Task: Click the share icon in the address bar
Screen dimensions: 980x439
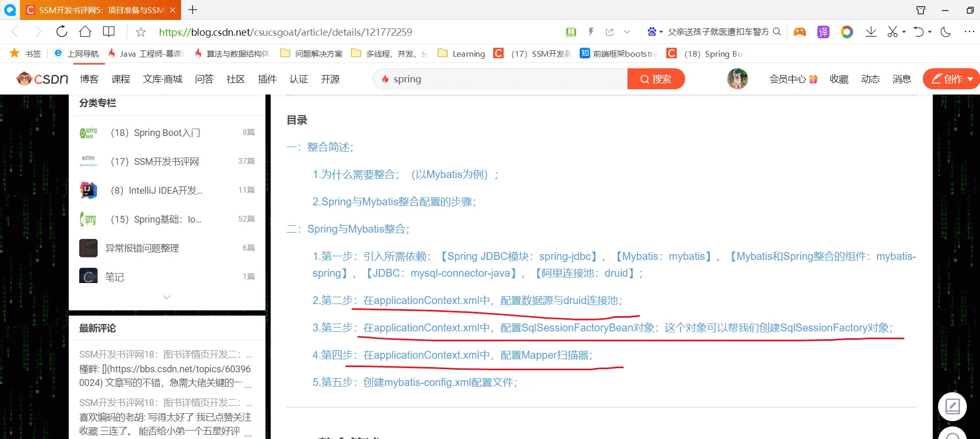Action: pos(610,32)
